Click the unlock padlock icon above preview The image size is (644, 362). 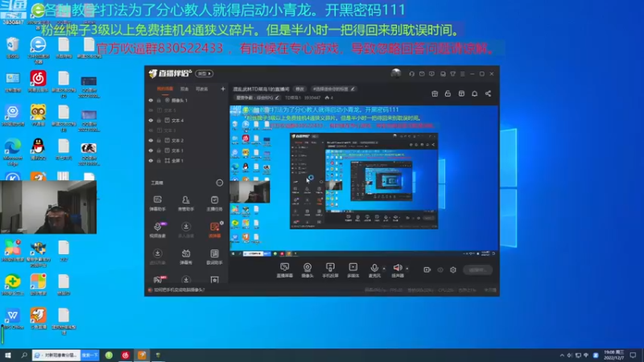[448, 93]
